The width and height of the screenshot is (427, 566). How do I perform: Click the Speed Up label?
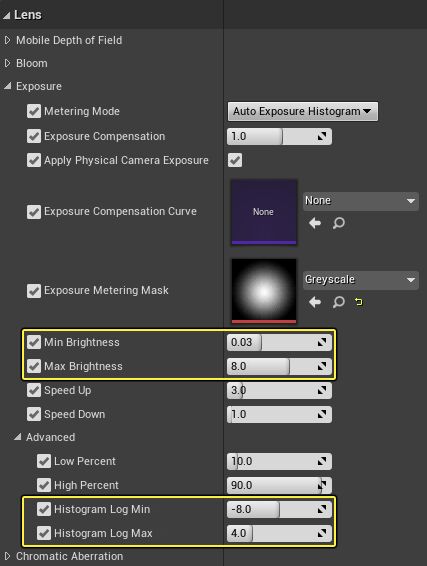click(x=67, y=391)
